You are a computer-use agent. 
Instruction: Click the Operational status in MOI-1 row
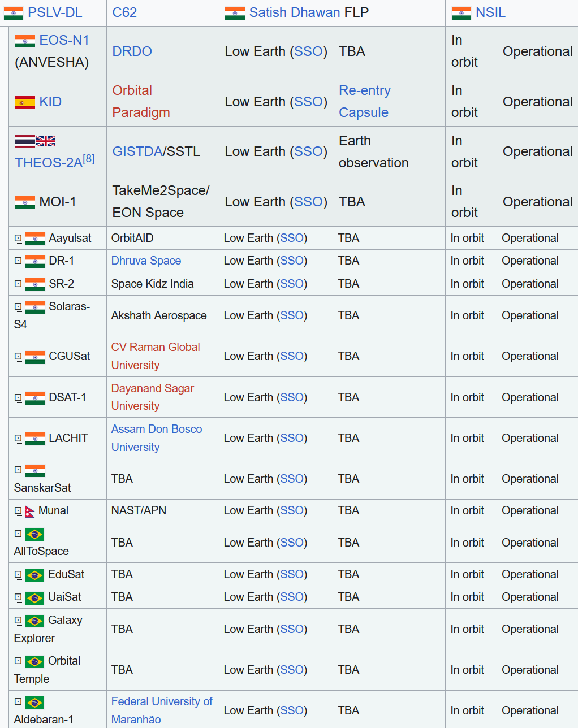(537, 202)
